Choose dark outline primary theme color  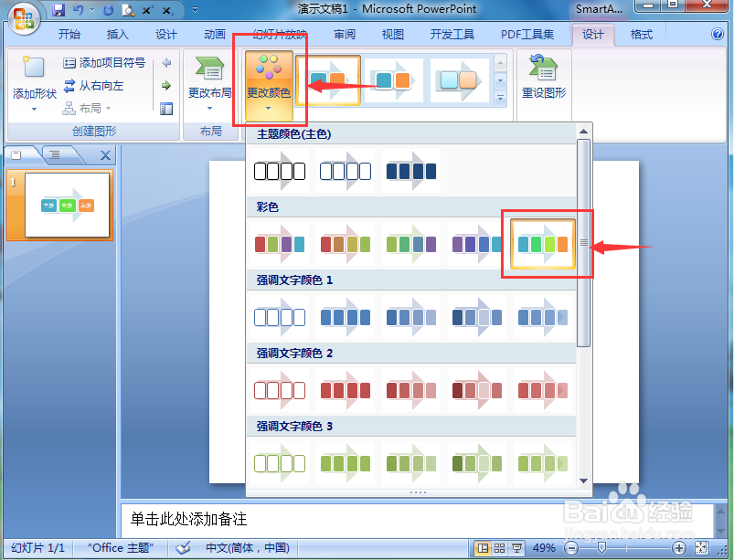click(x=280, y=171)
